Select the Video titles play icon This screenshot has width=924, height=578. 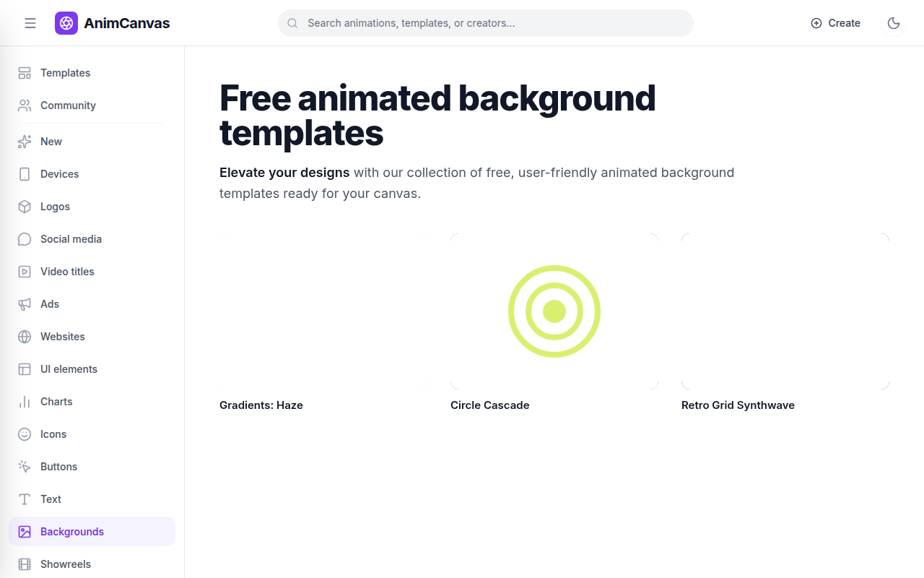pos(25,272)
